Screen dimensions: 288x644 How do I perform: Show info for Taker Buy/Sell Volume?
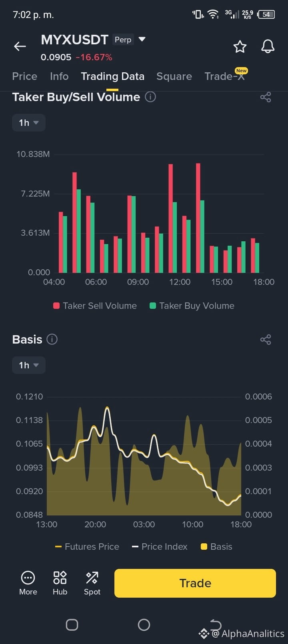pos(150,97)
